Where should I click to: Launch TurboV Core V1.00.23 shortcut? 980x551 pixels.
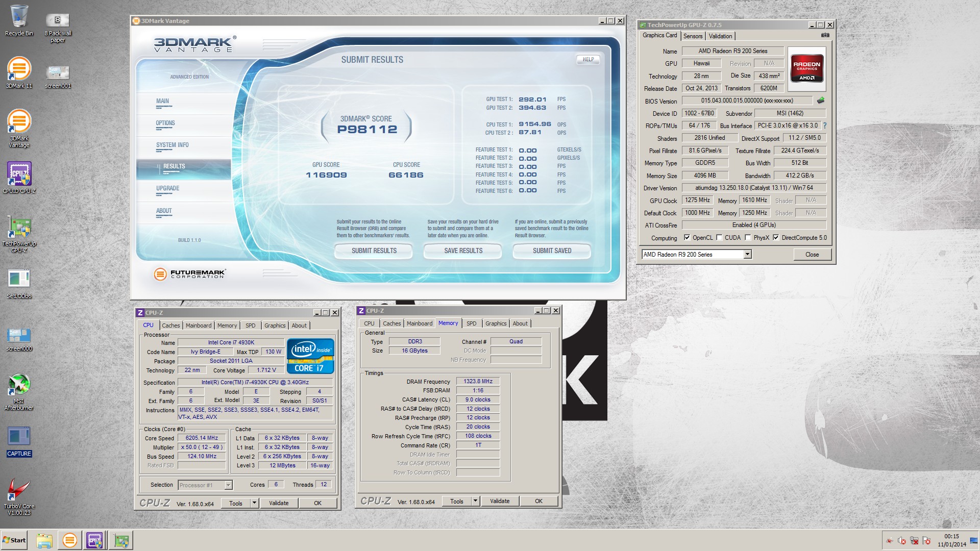[x=19, y=497]
